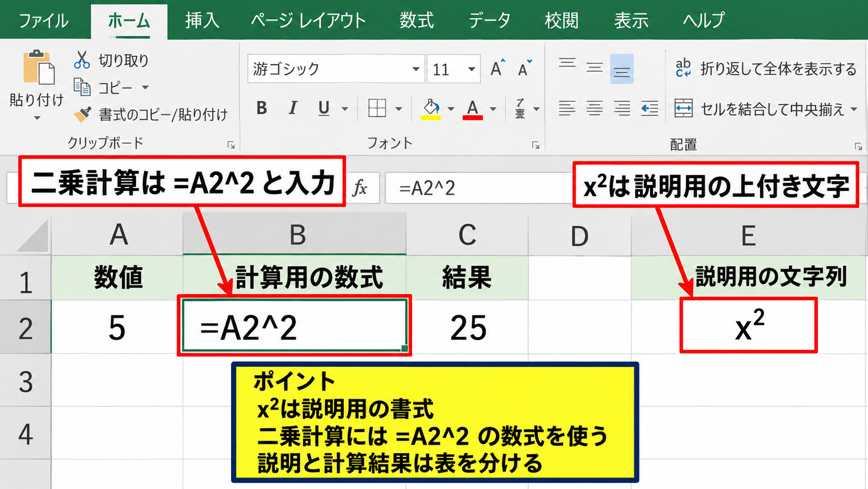Click the phonetic guide (ふりがな) icon
This screenshot has height=489, width=868.
point(520,108)
